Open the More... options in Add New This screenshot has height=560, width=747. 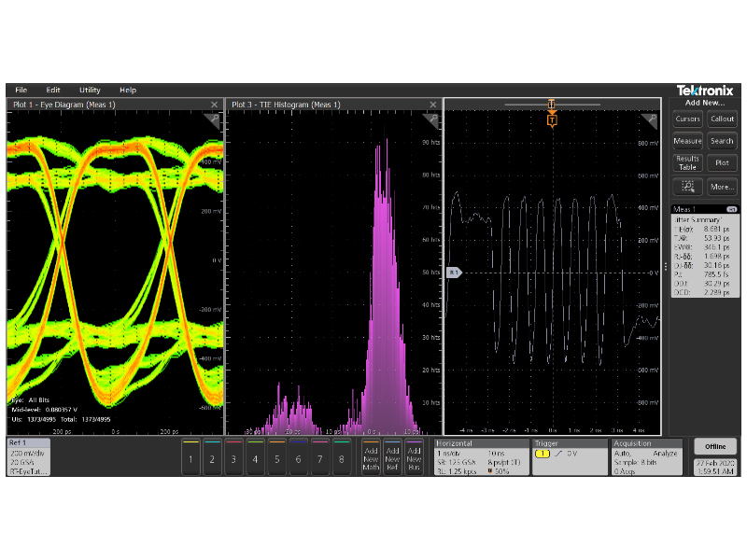(x=722, y=187)
